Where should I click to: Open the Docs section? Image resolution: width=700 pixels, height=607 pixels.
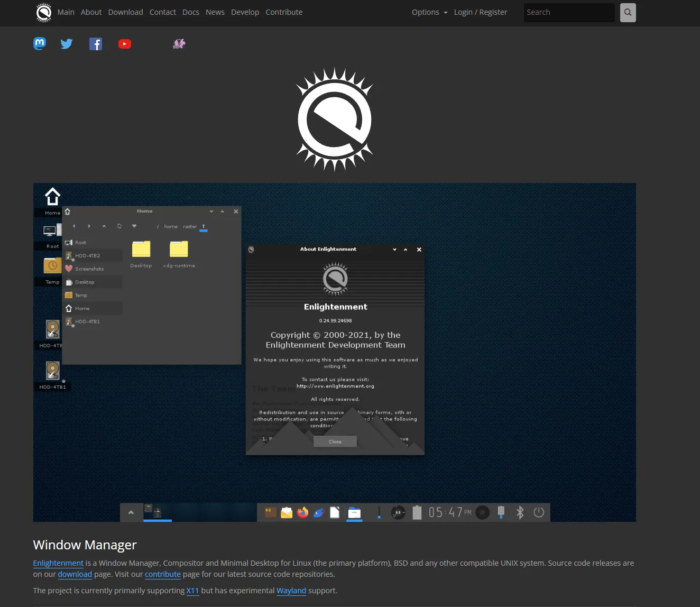pos(191,12)
